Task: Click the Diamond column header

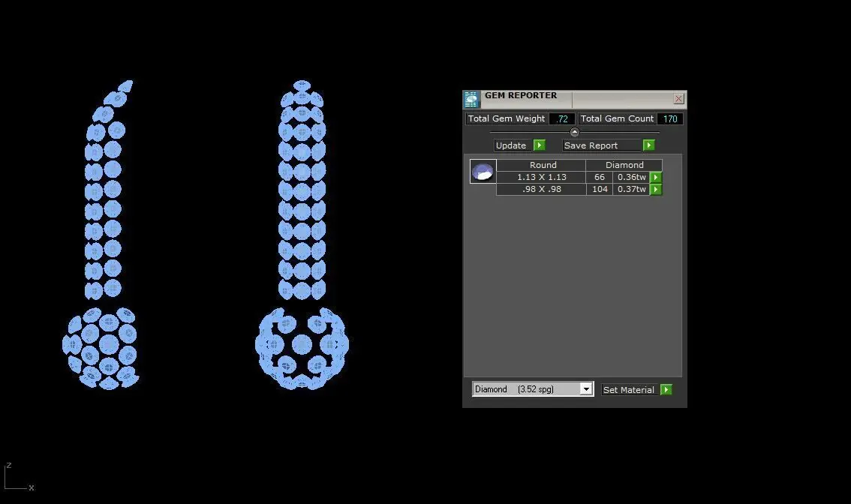Action: click(624, 165)
